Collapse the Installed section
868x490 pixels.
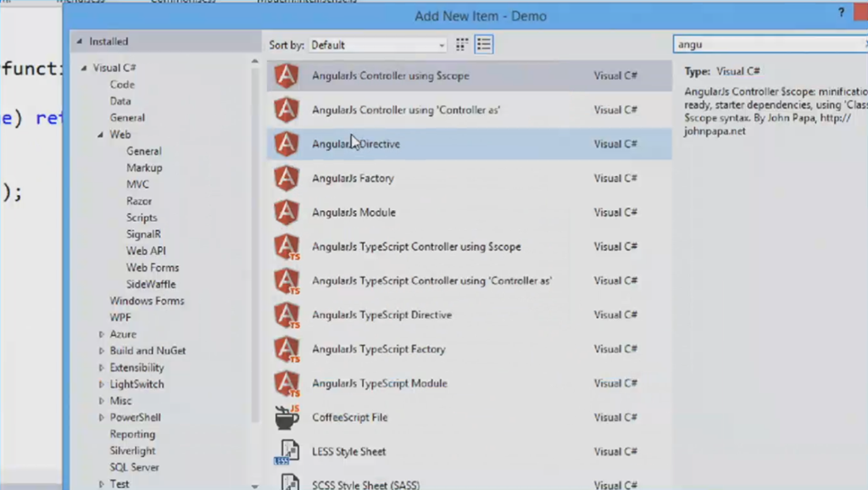point(79,42)
